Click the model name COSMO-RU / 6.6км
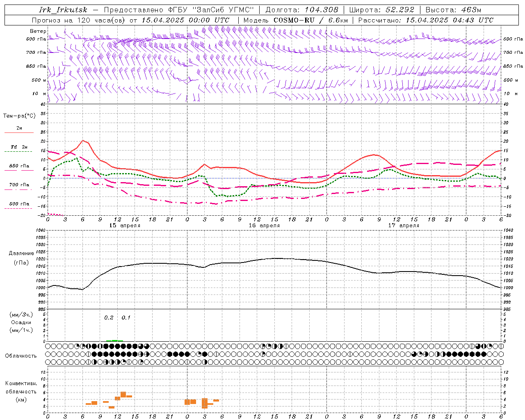Viewport: 525px width, 420px height. (310, 20)
